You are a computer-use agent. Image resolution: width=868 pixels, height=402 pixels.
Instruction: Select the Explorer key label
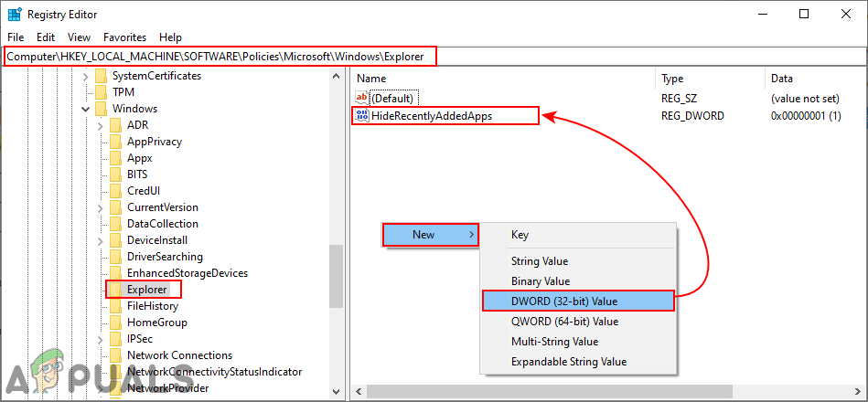click(x=146, y=290)
